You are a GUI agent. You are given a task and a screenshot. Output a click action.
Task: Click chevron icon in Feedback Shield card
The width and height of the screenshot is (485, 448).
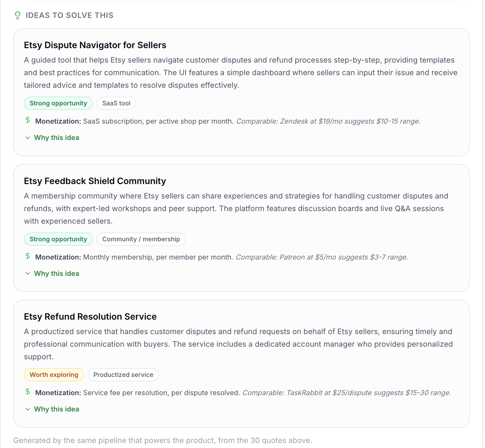point(28,274)
